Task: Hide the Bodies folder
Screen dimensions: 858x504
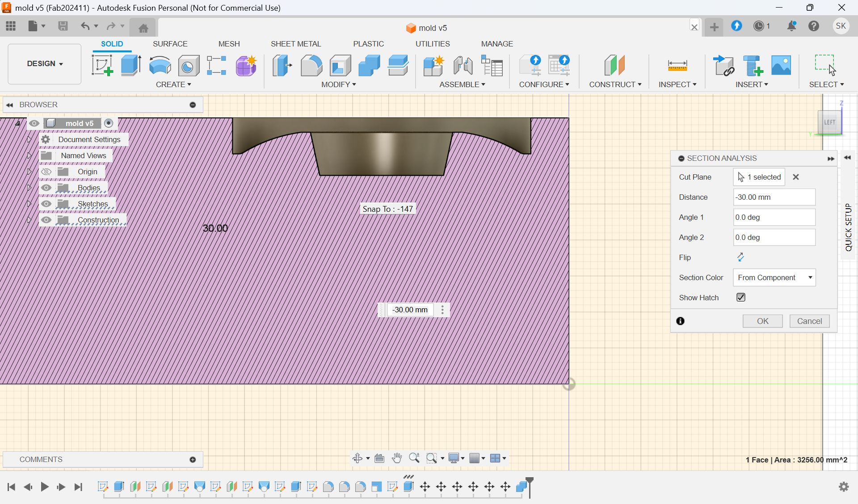Action: (46, 188)
